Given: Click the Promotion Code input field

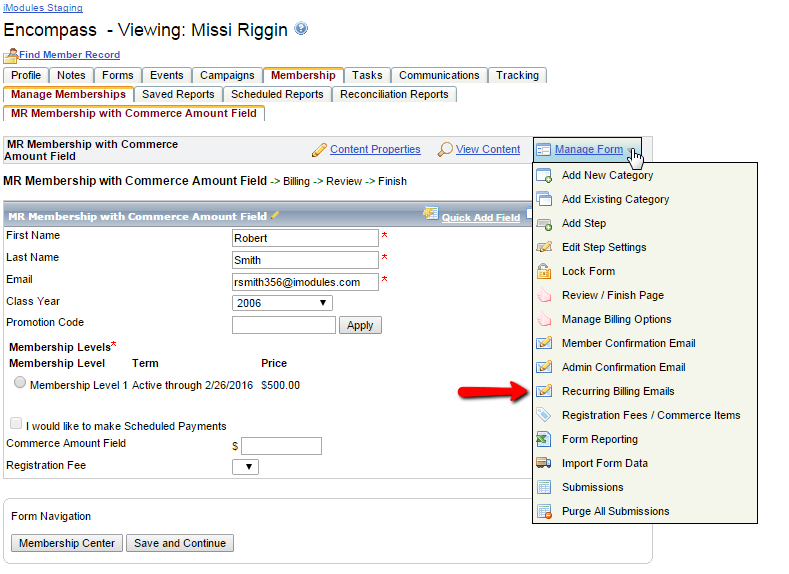Looking at the screenshot, I should point(284,325).
